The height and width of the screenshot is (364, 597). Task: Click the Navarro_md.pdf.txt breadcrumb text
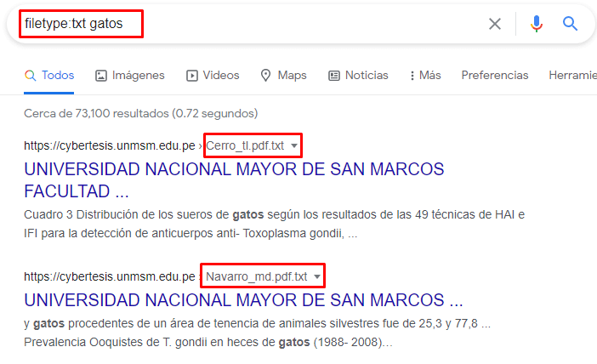256,276
